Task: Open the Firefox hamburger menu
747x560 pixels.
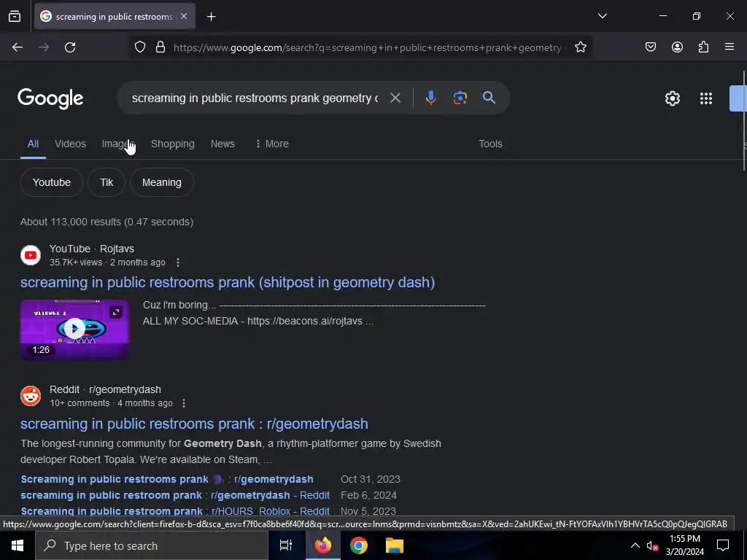Action: pyautogui.click(x=729, y=47)
